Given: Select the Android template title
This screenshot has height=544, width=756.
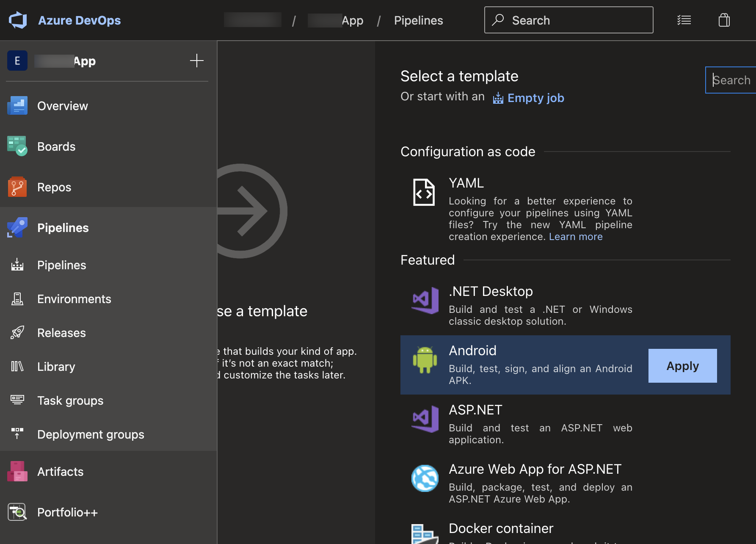Looking at the screenshot, I should click(472, 351).
